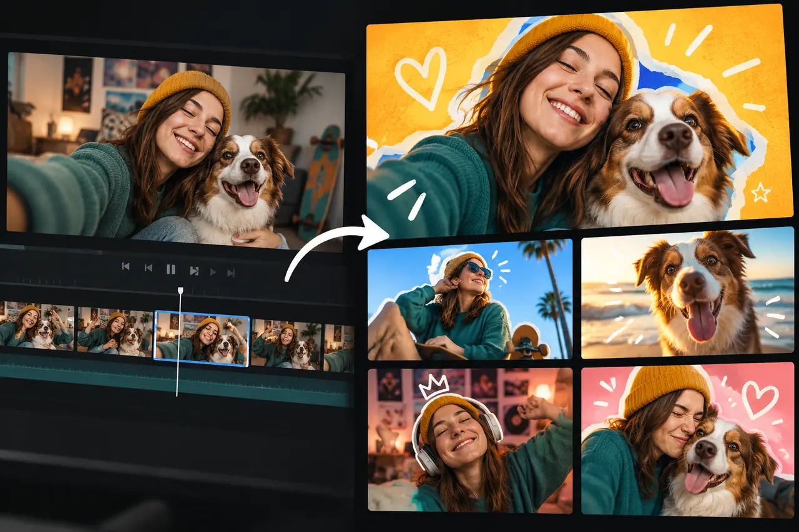Pause the video playback
799x532 pixels.
(x=170, y=269)
